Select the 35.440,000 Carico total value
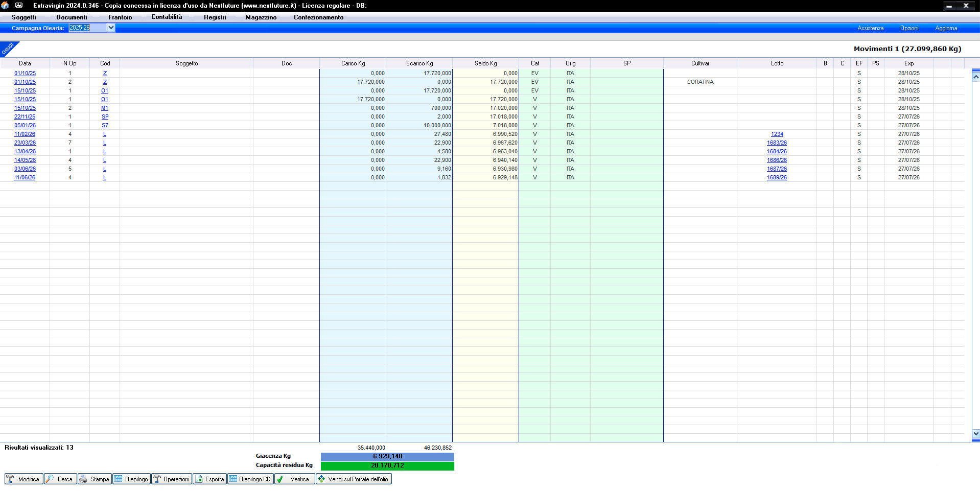Viewport: 980px width, 491px height. [371, 448]
